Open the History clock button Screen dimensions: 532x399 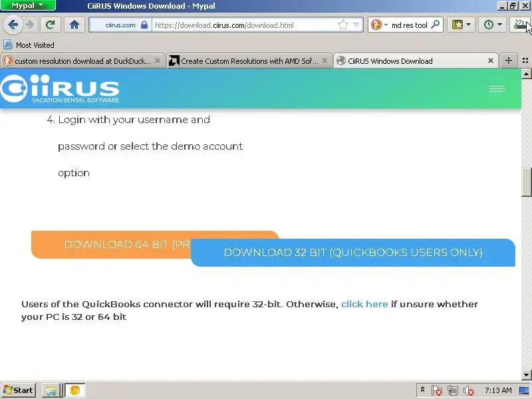click(x=489, y=25)
